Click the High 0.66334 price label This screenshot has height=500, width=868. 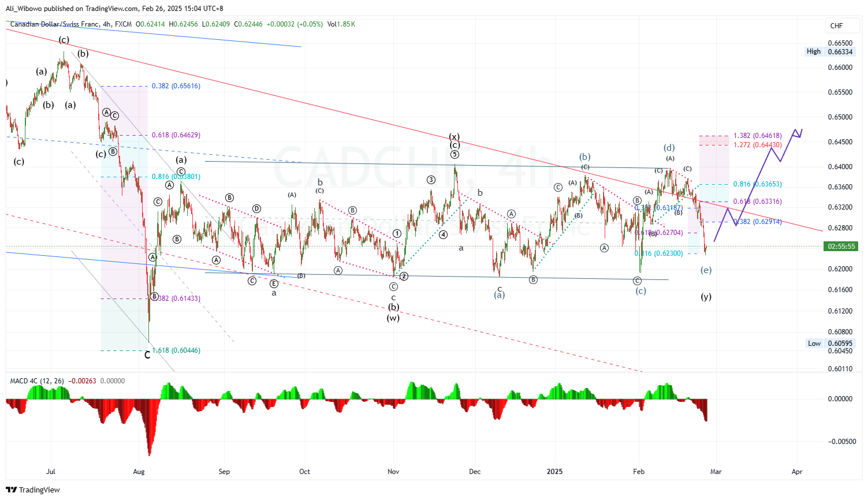tap(829, 51)
